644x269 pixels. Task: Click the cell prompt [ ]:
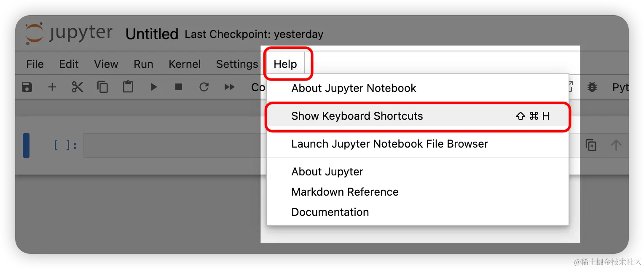point(65,145)
